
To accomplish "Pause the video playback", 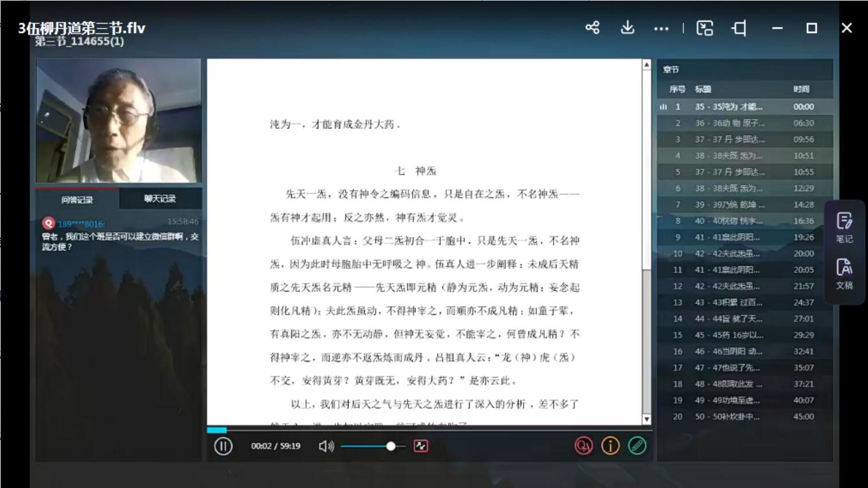I will (x=222, y=445).
